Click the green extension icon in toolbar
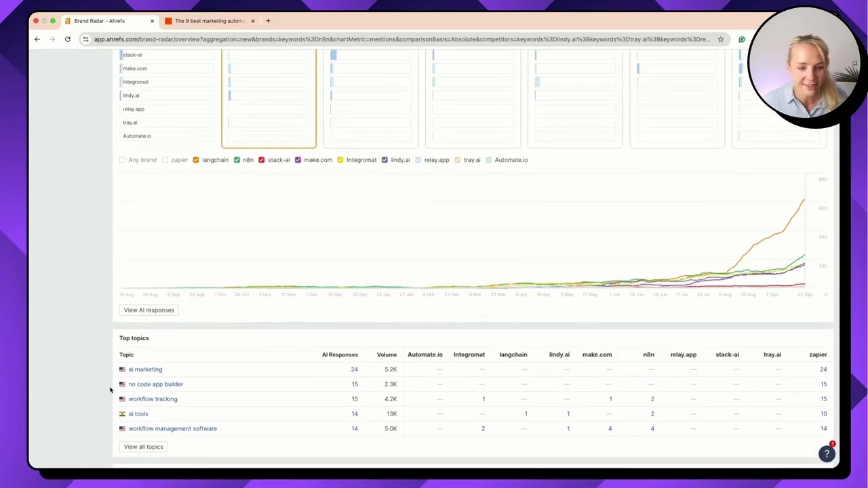 (x=742, y=39)
